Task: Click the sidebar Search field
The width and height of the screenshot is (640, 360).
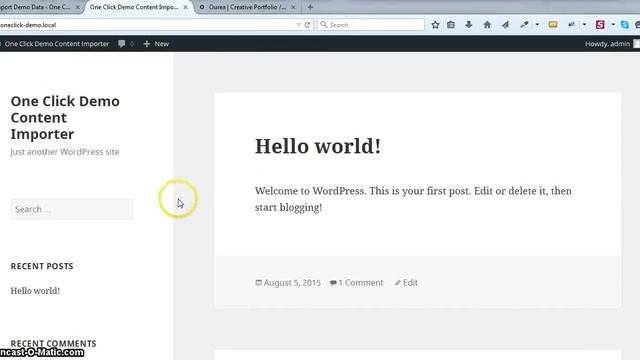Action: [x=72, y=209]
